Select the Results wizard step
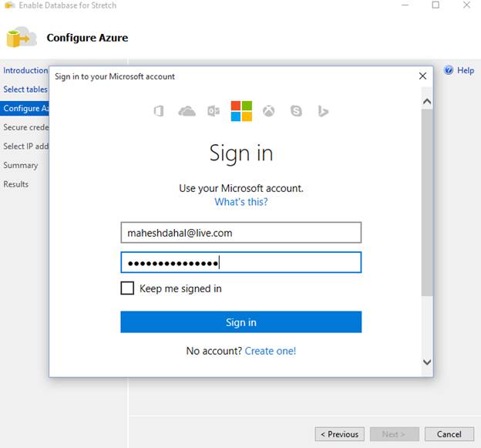Screen dimensions: 481x448 tap(16, 184)
